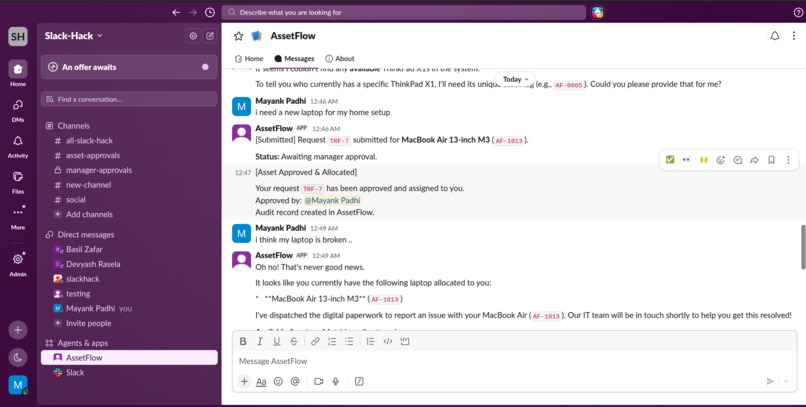This screenshot has width=806, height=407.
Task: Forward the message with share arrow
Action: pos(755,160)
